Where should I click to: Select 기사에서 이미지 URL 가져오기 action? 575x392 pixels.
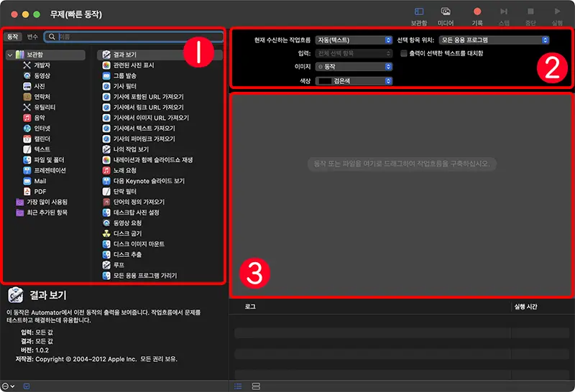click(x=145, y=118)
